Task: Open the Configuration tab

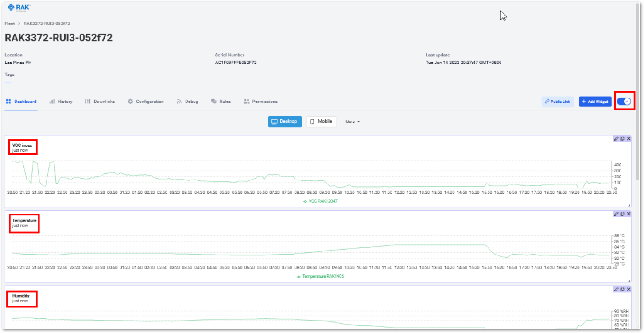Action: [x=146, y=102]
